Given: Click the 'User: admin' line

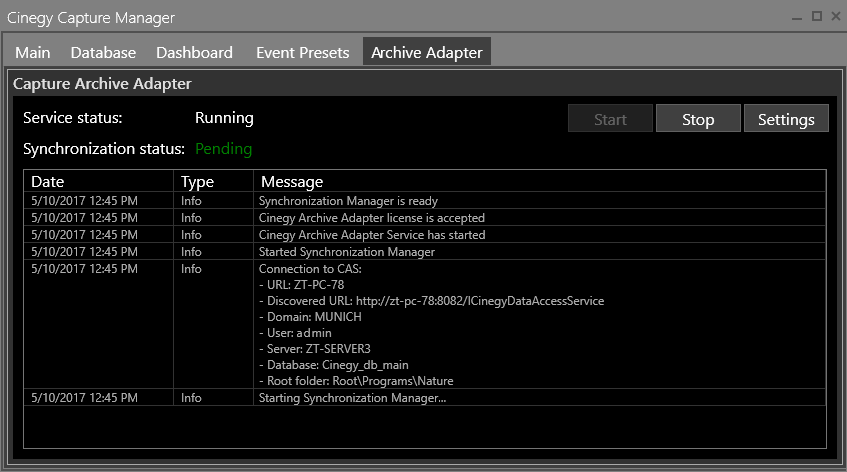Looking at the screenshot, I should [x=295, y=333].
